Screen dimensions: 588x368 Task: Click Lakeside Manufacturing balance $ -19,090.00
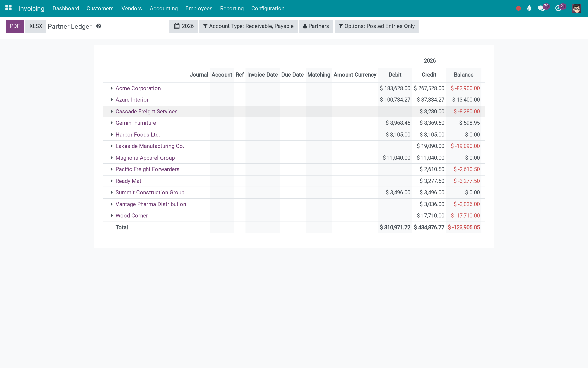click(x=465, y=146)
